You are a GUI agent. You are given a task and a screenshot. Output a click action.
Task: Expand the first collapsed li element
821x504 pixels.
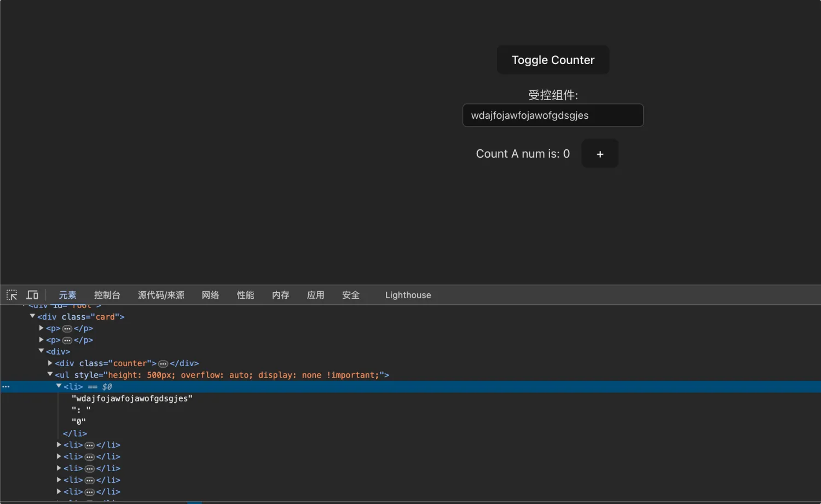click(x=59, y=445)
